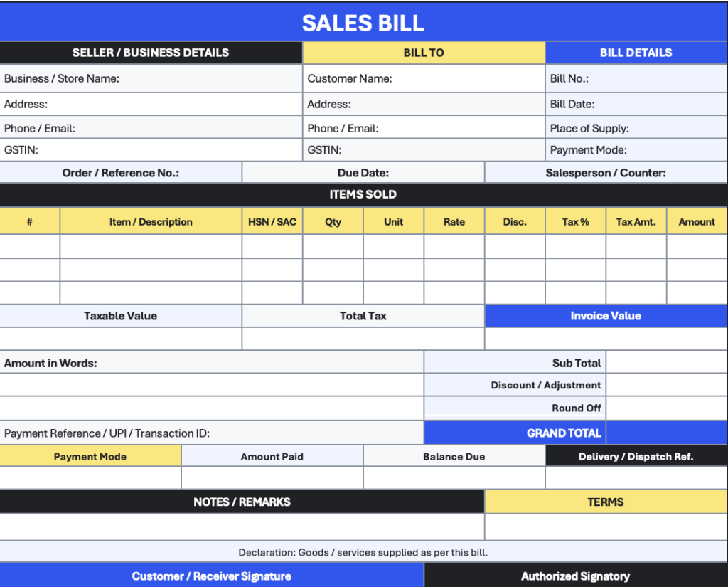Click the Payment Mode field under Bill Details
728x587 pixels.
point(636,149)
